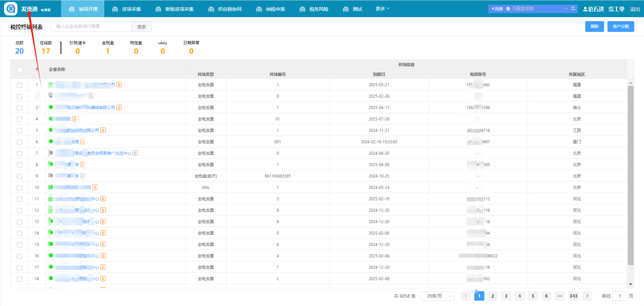Screen dimensions: 644x306
Task: Go to next page with right arrow
Action: [587, 296]
